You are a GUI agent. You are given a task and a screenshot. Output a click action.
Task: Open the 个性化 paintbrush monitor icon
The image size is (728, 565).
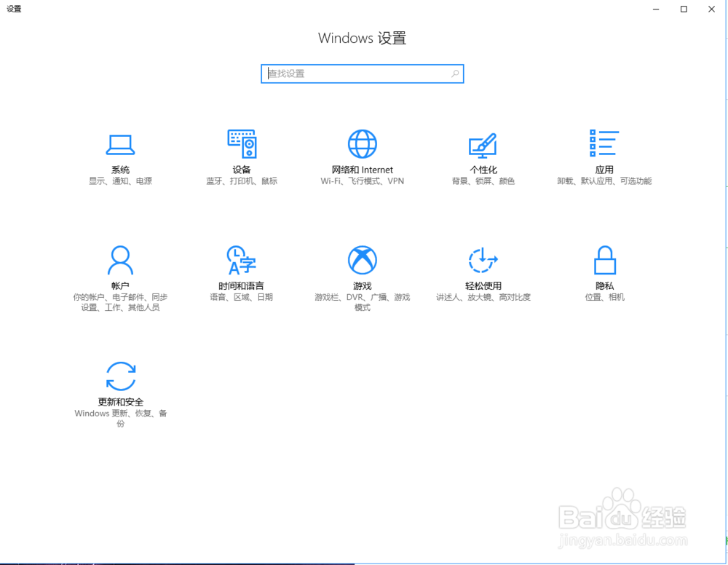483,146
